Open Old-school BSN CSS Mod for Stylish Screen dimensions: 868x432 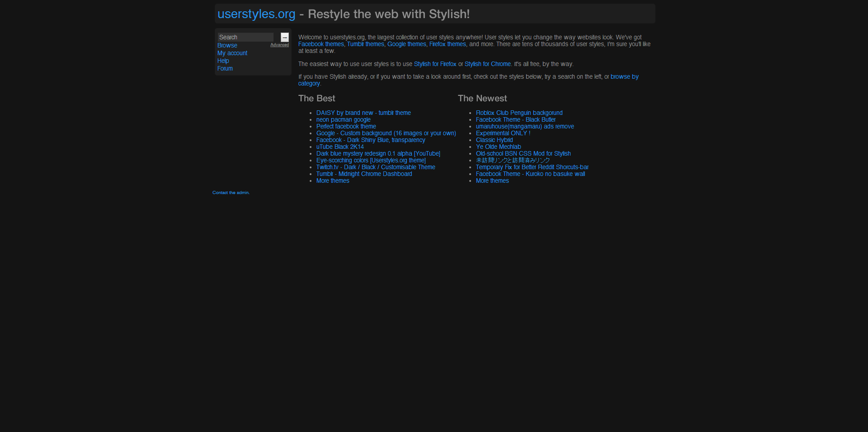coord(523,153)
